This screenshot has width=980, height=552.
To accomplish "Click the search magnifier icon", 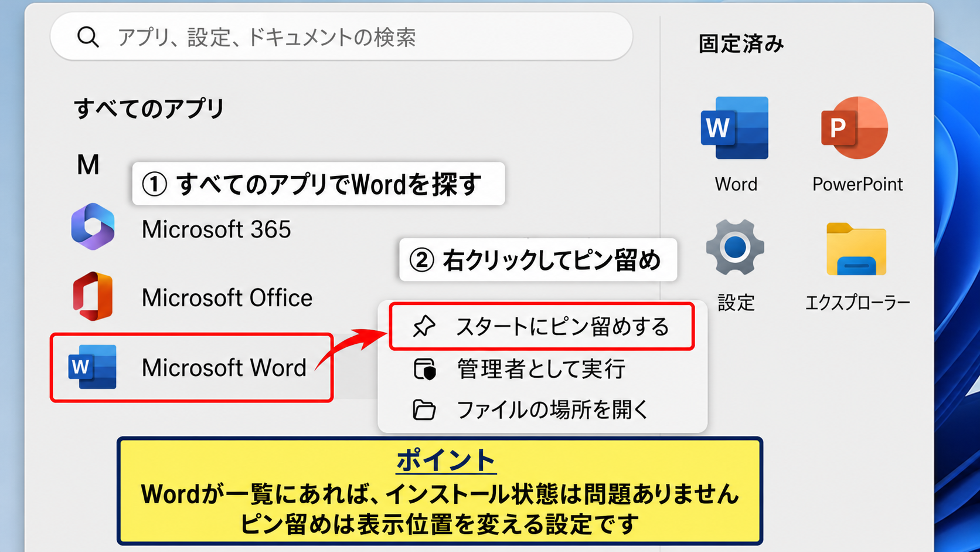I will tap(88, 37).
